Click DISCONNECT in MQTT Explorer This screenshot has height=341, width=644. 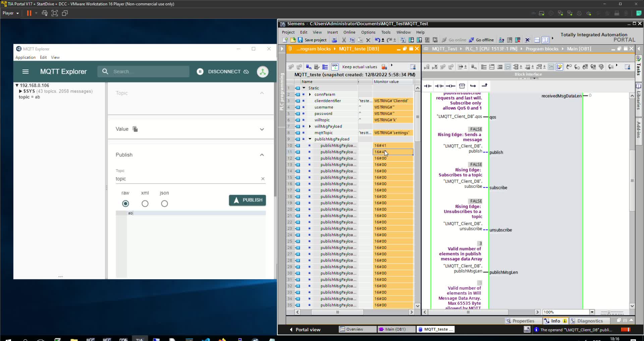click(224, 71)
